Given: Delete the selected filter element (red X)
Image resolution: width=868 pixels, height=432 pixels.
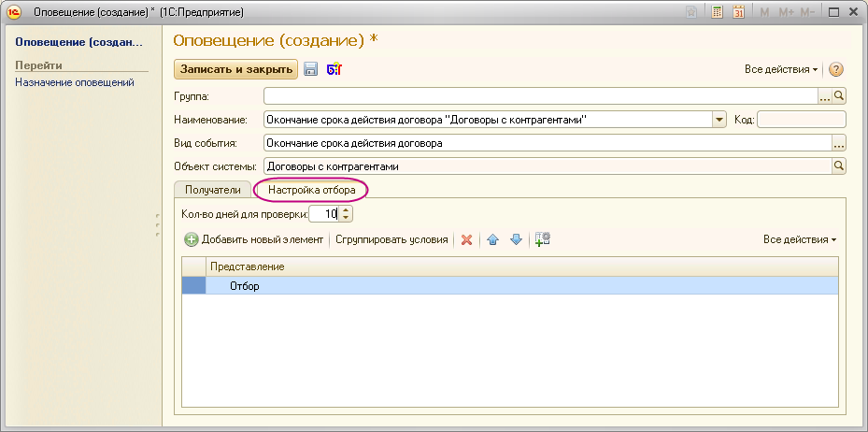Looking at the screenshot, I should point(466,239).
